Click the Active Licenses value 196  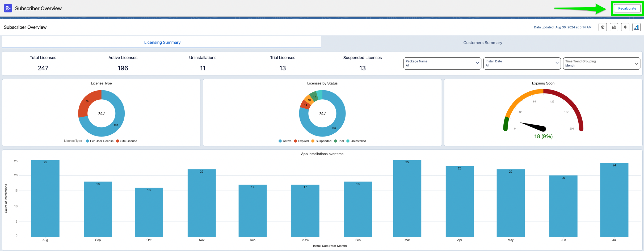click(x=123, y=68)
